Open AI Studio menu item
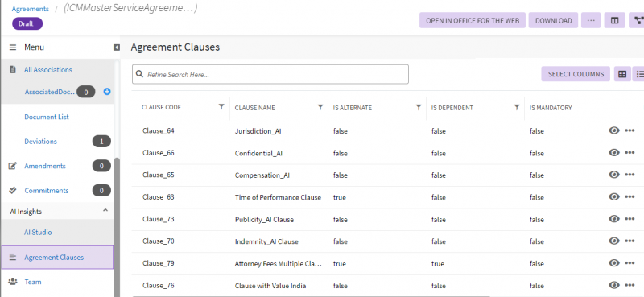 coord(38,232)
